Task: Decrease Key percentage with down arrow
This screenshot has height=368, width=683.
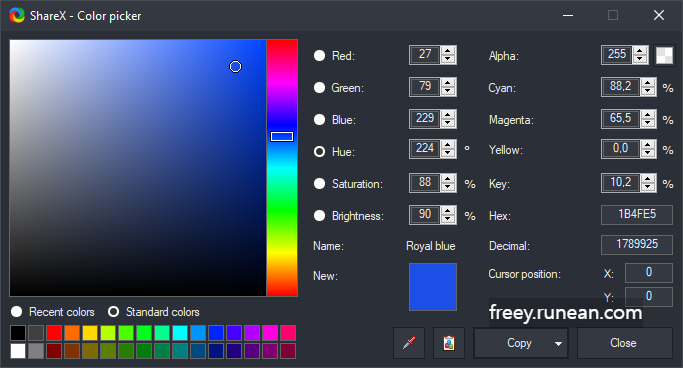Action: tap(648, 187)
